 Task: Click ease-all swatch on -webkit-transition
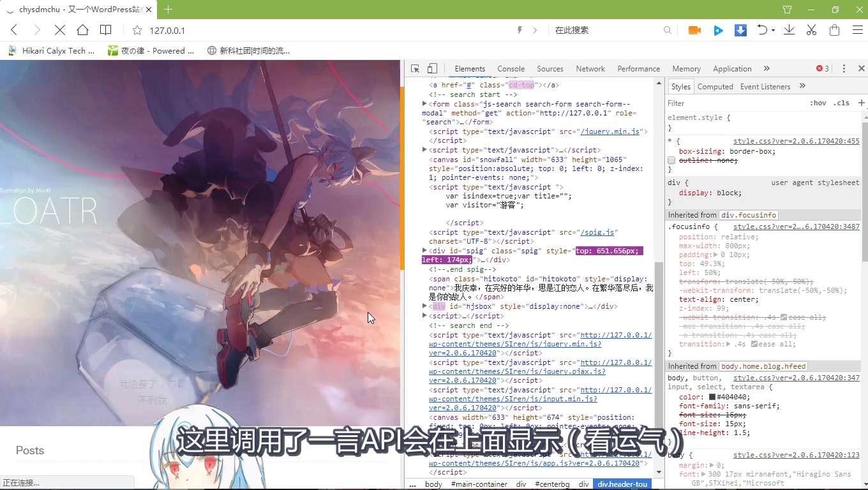pyautogui.click(x=784, y=317)
